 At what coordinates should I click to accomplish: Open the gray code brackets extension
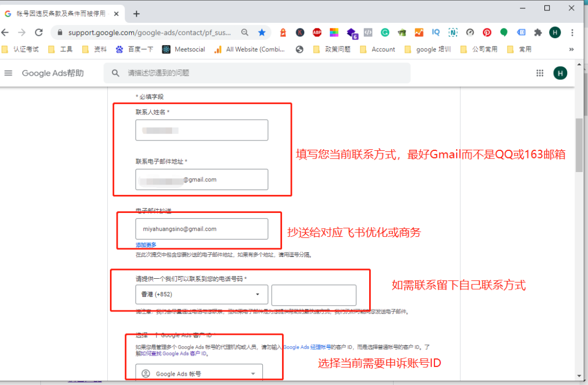point(368,33)
